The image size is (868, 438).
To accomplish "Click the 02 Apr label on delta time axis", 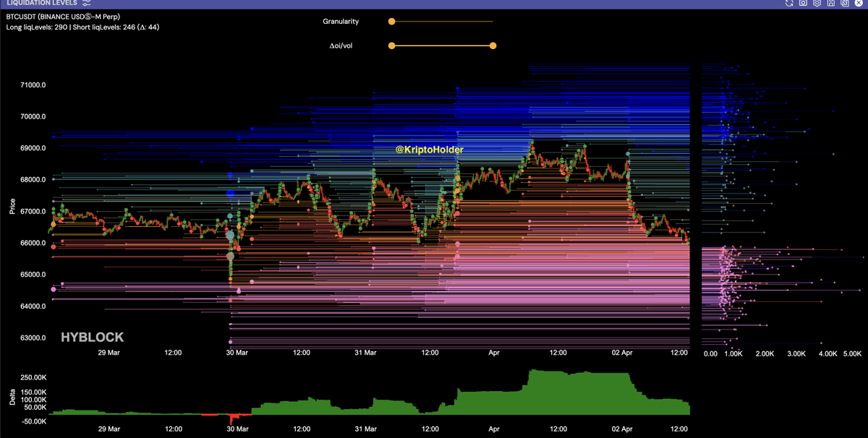I will (x=623, y=430).
